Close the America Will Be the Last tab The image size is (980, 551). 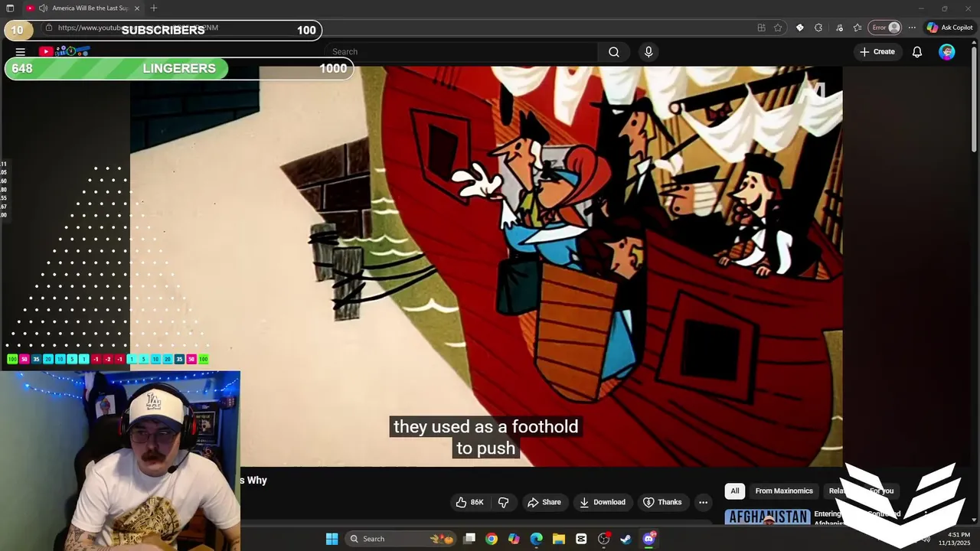[137, 8]
